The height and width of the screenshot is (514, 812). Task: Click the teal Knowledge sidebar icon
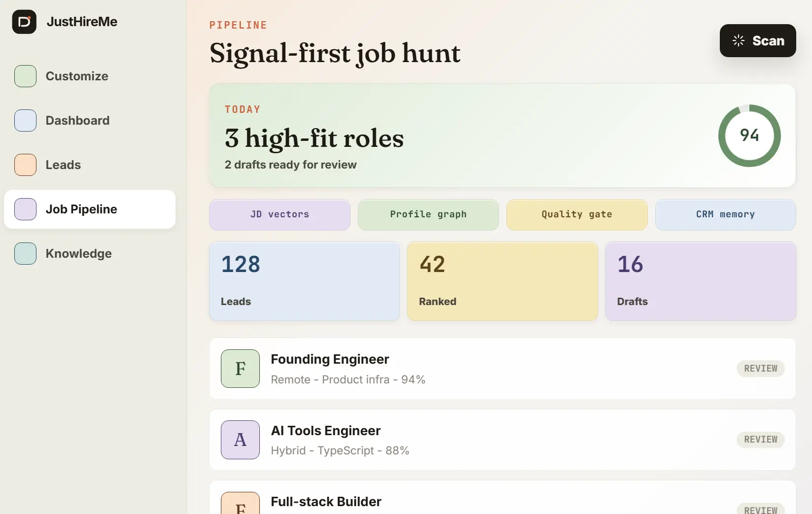point(25,253)
